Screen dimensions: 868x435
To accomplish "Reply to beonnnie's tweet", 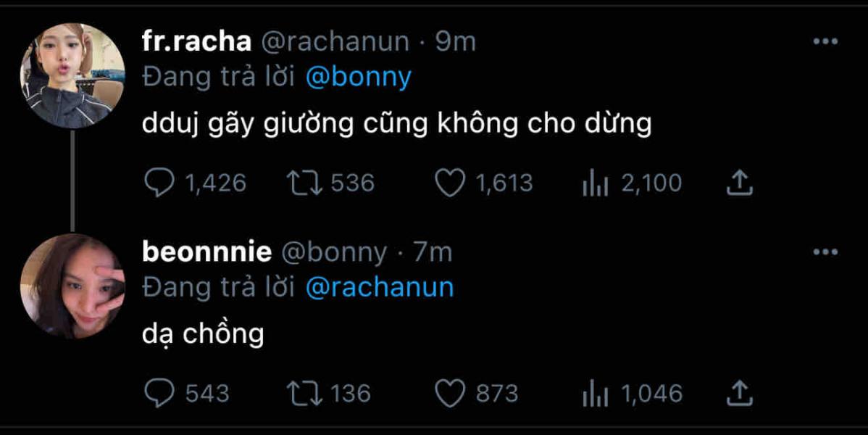I will pyautogui.click(x=158, y=394).
